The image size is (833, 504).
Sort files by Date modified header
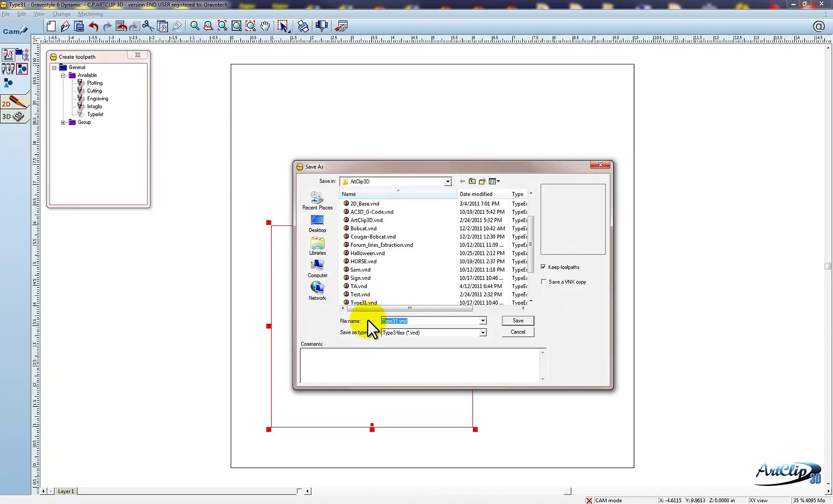pyautogui.click(x=483, y=194)
